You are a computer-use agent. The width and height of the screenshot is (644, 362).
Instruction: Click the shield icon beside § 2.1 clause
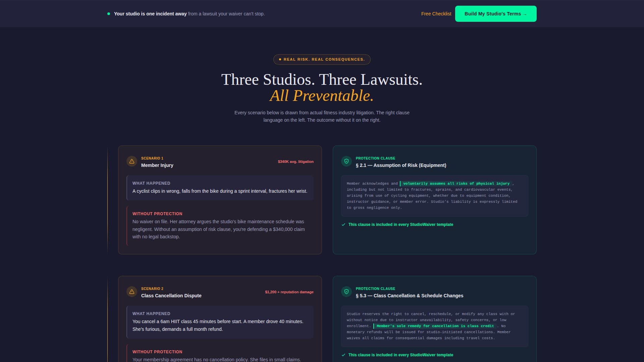click(346, 161)
